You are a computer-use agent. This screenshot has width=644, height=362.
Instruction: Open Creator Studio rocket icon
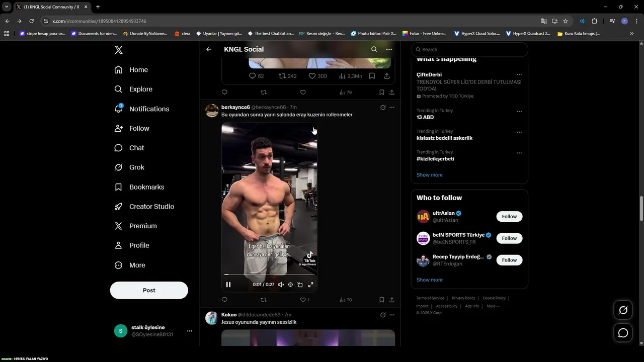(x=119, y=207)
